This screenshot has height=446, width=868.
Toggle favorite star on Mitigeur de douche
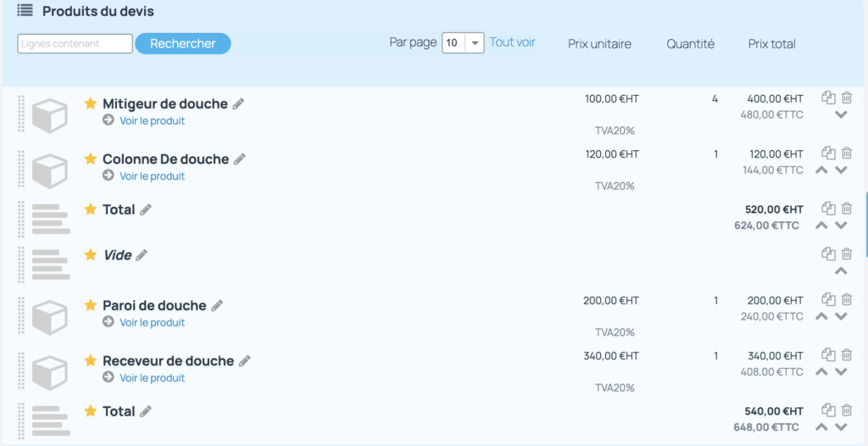tap(90, 103)
